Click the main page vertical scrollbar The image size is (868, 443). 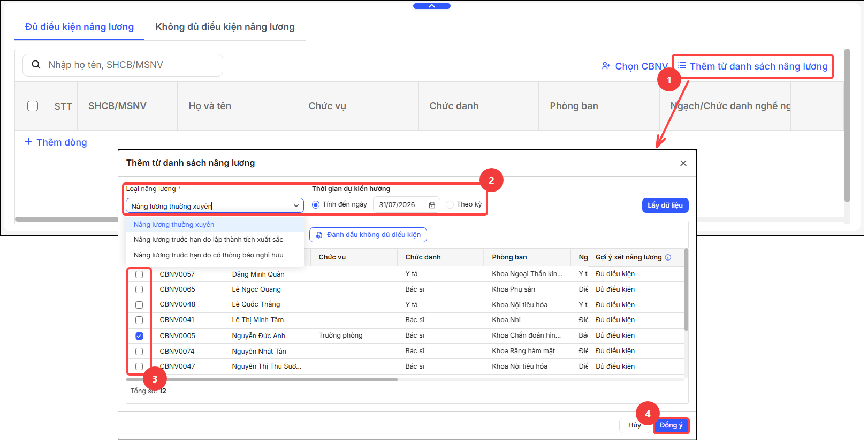[847, 126]
